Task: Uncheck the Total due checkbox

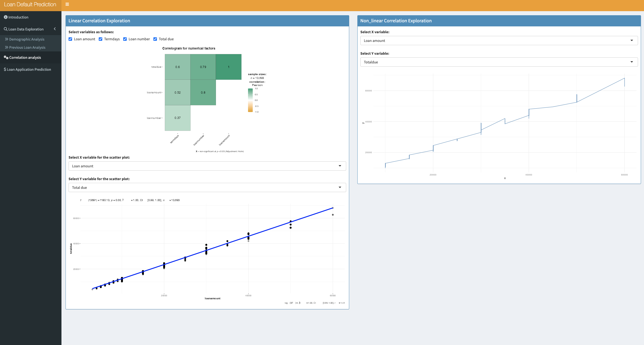Action: tap(155, 39)
